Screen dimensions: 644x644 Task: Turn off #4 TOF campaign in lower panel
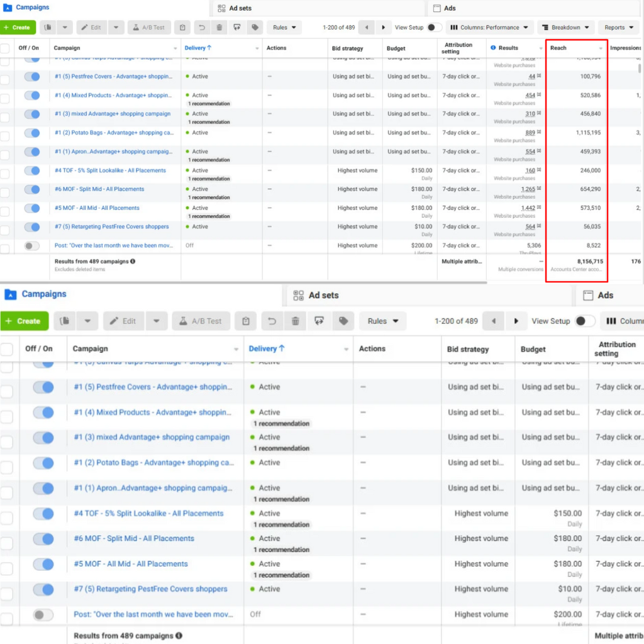pyautogui.click(x=43, y=514)
